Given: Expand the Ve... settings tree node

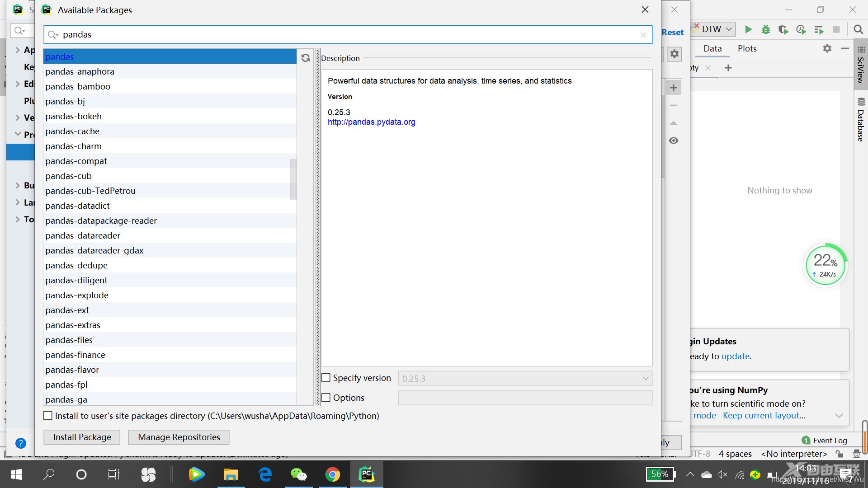Looking at the screenshot, I should (x=18, y=117).
